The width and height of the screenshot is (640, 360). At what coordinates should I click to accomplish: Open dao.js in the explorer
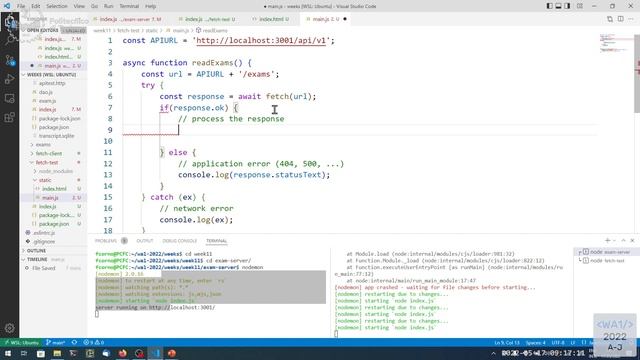pyautogui.click(x=45, y=92)
